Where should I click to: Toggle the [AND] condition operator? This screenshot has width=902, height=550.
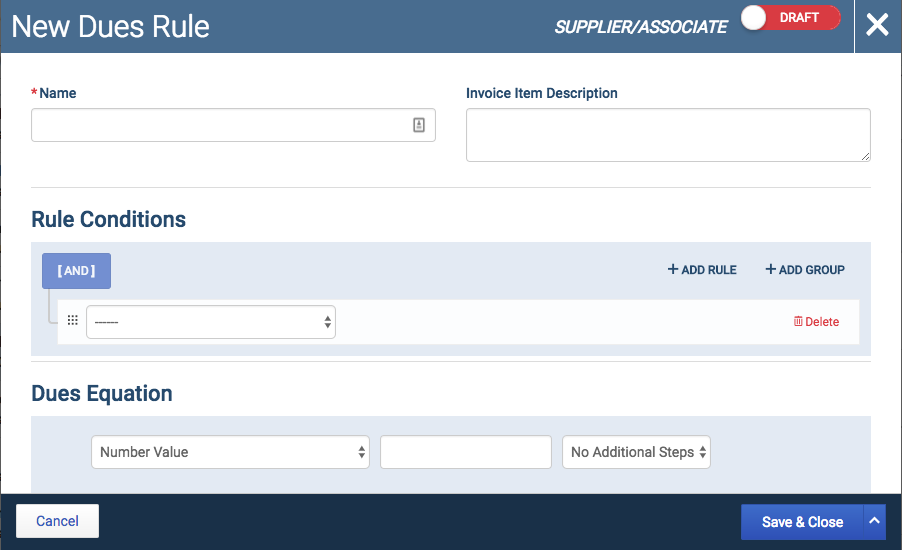tap(77, 270)
